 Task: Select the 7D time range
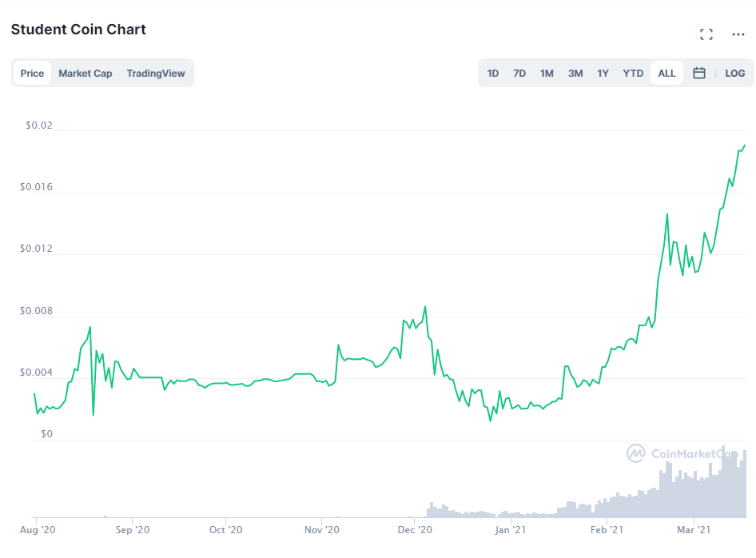coord(519,74)
